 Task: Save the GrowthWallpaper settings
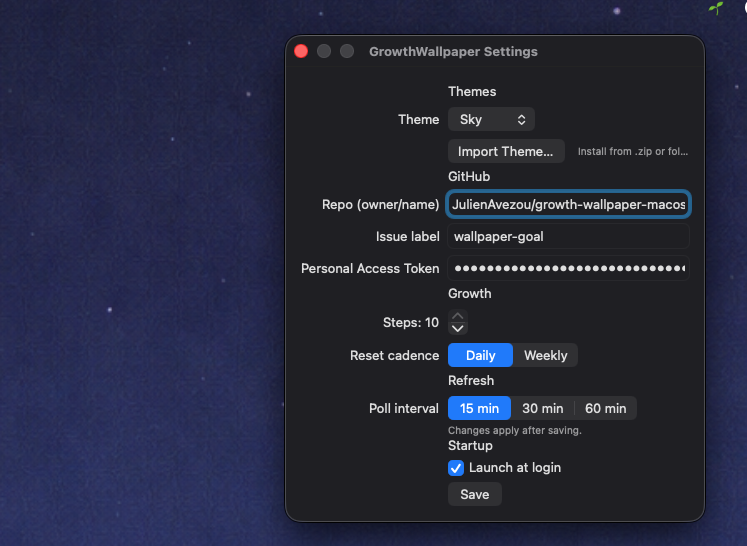pos(474,494)
